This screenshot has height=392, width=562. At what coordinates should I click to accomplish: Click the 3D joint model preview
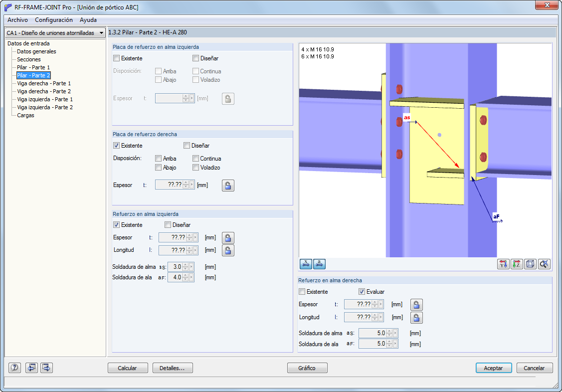click(x=425, y=150)
